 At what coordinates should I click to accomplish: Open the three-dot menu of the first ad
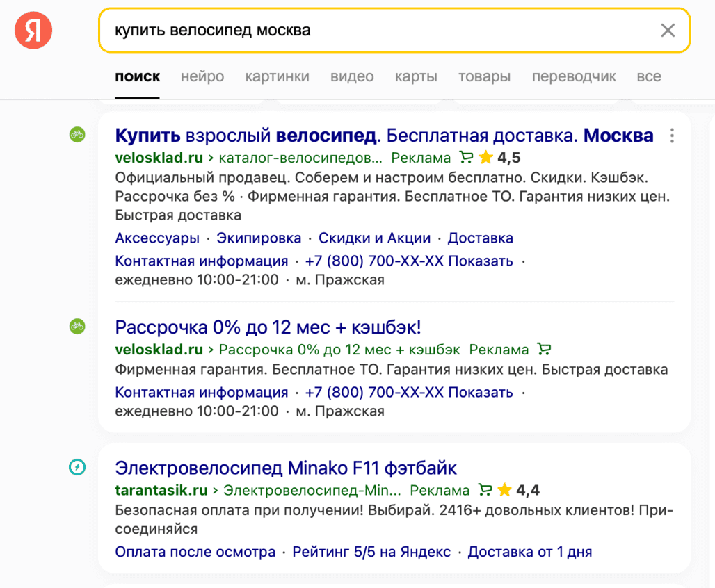point(672,136)
